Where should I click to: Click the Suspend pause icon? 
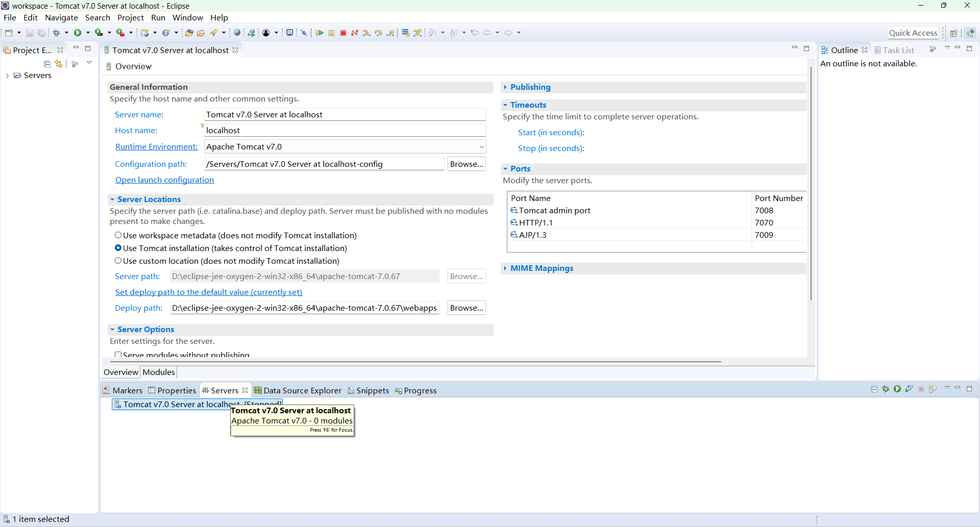[x=331, y=33]
